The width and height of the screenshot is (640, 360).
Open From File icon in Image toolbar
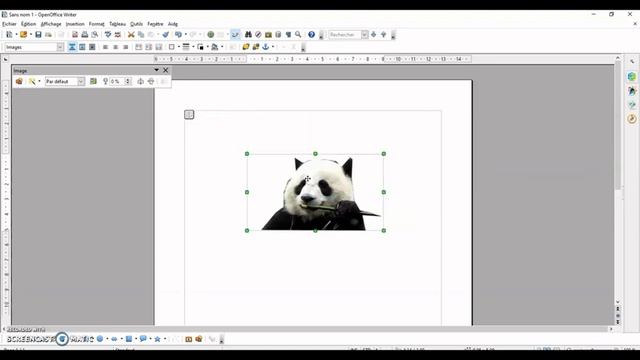point(19,82)
